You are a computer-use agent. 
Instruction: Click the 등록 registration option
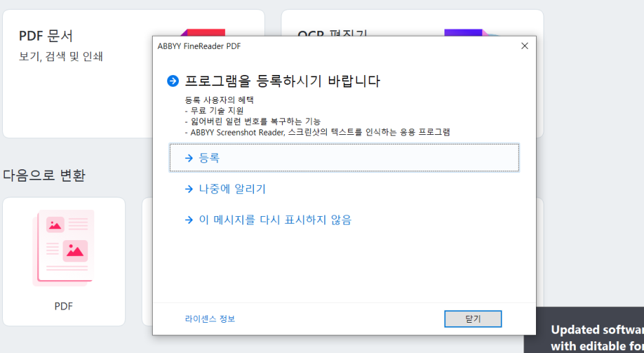coord(344,158)
